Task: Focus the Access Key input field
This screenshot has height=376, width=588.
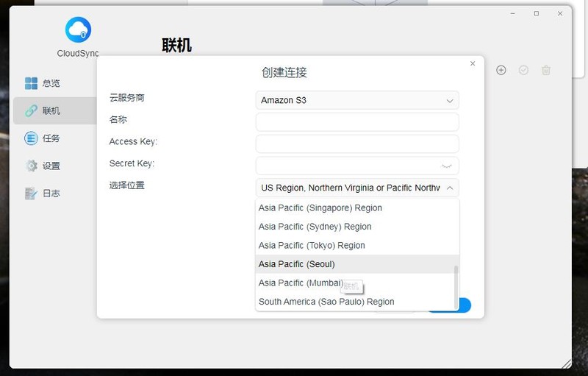Action: point(357,143)
